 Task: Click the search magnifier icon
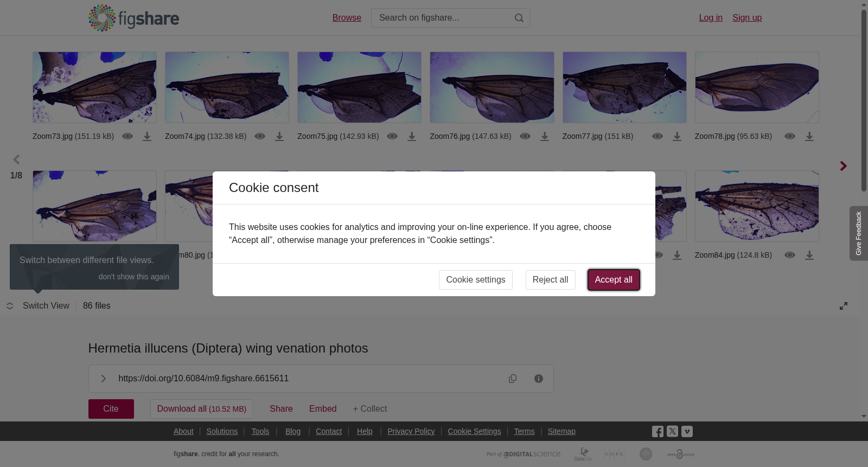(x=519, y=18)
